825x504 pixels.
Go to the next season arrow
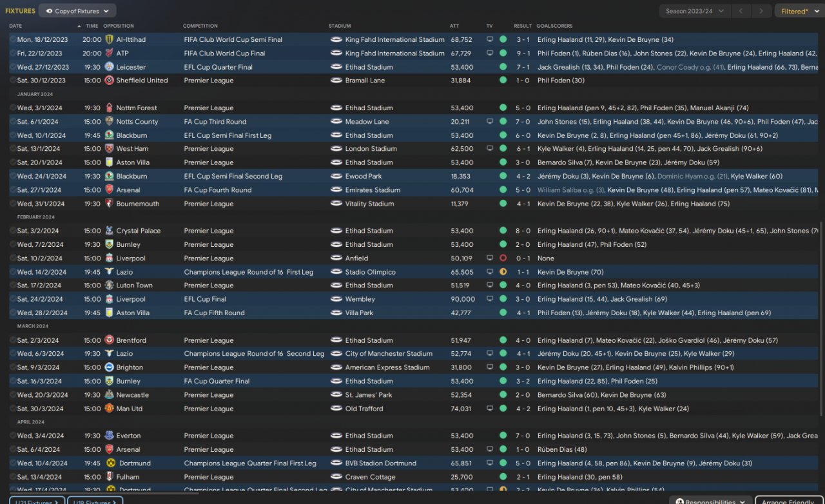coord(762,11)
